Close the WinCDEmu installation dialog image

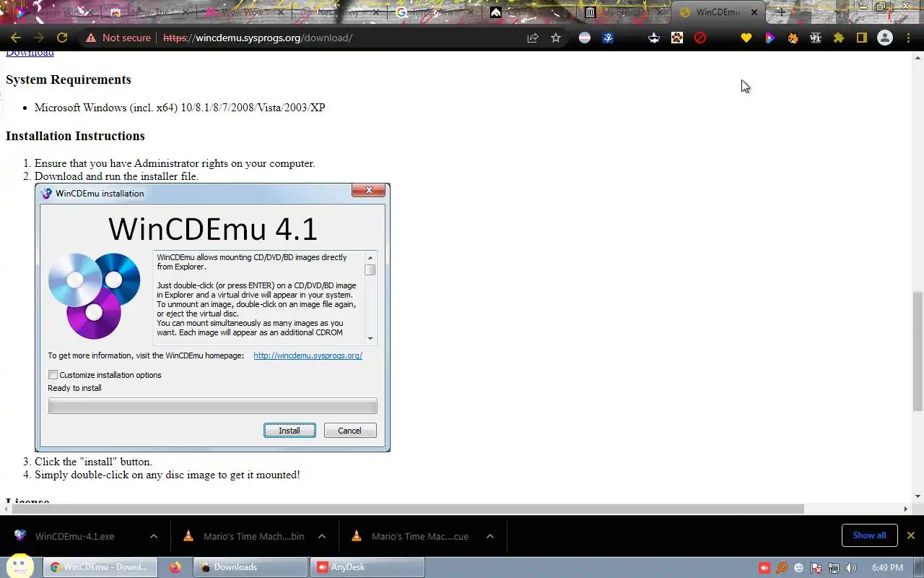tap(368, 190)
